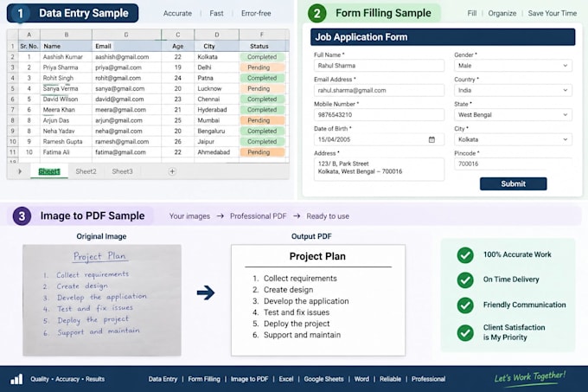
Task: Open the calendar icon in Date of Birth
Action: [431, 139]
